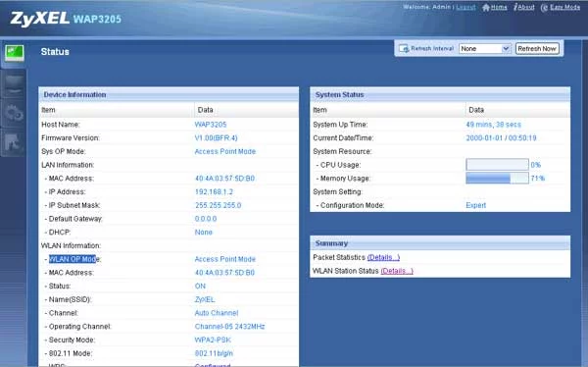Click the Device Information panel header

point(169,94)
